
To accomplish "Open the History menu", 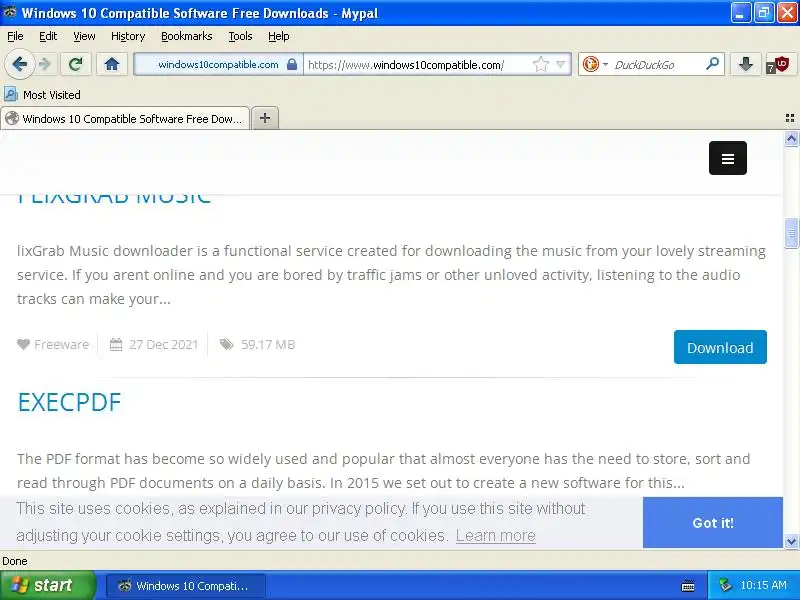I will pyautogui.click(x=128, y=36).
